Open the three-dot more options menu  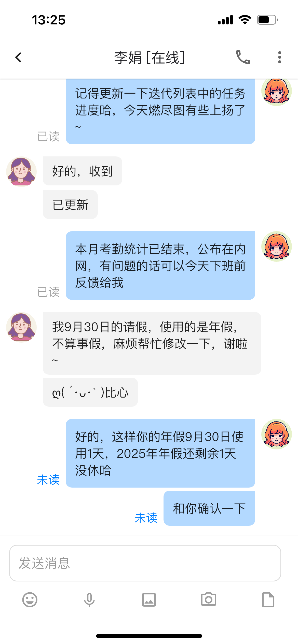pos(279,57)
